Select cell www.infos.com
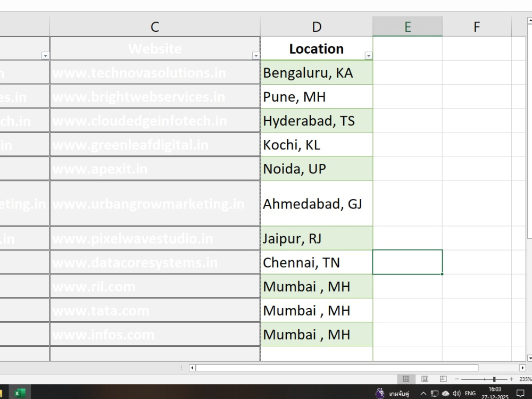This screenshot has height=399, width=532. pyautogui.click(x=155, y=335)
